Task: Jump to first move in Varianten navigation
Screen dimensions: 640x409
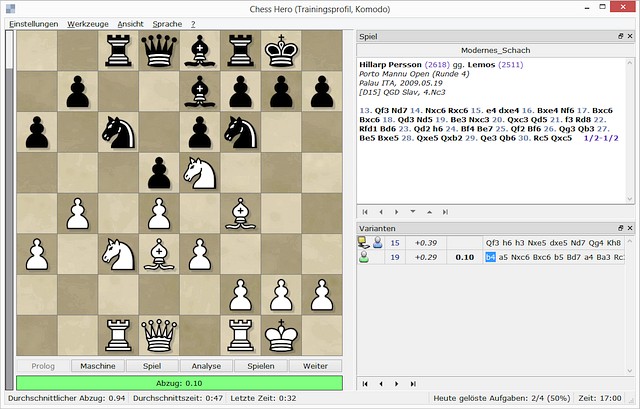Action: tap(365, 384)
